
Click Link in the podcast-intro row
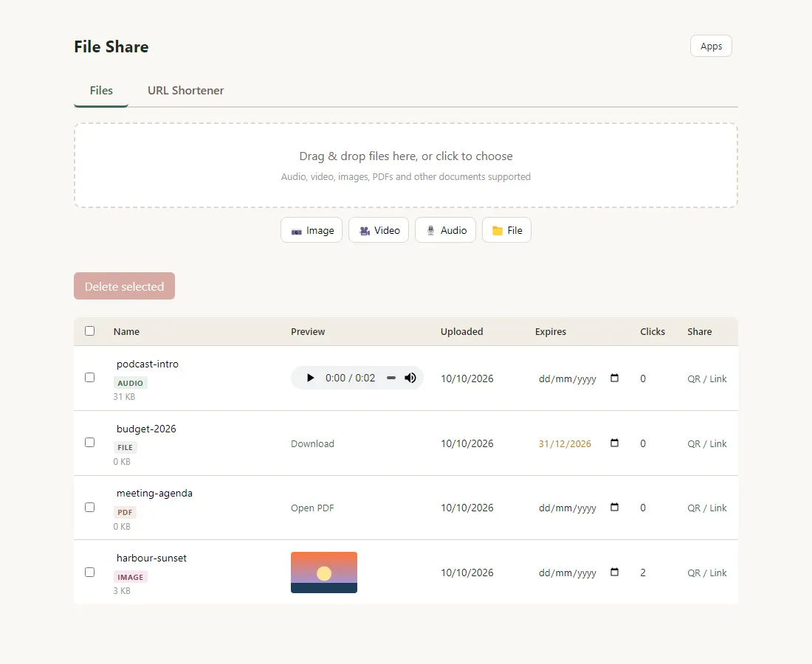pyautogui.click(x=718, y=378)
